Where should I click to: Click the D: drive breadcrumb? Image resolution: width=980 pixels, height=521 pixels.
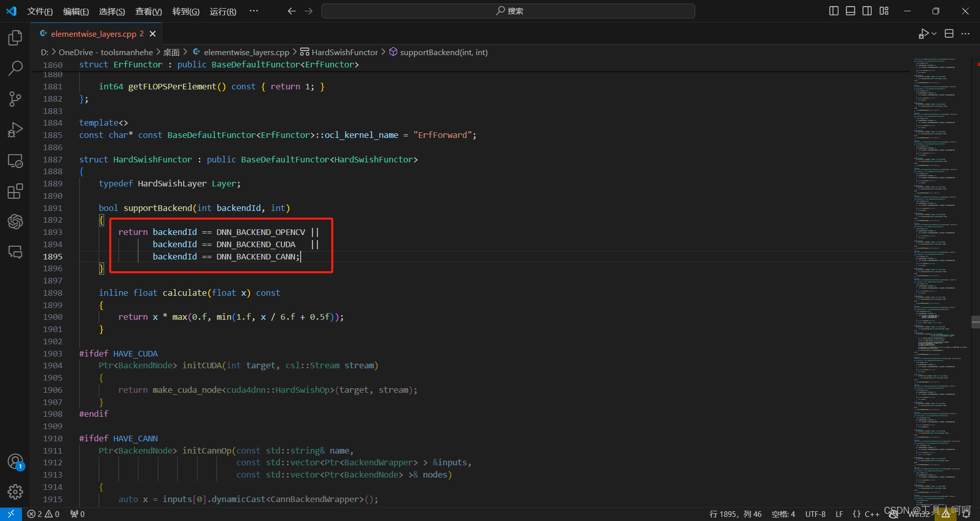point(45,52)
